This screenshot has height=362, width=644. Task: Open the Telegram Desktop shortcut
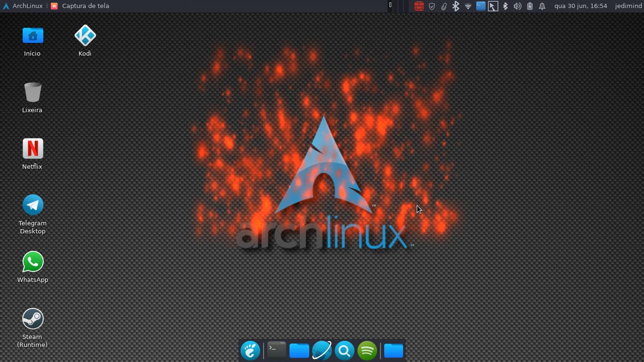pyautogui.click(x=33, y=214)
